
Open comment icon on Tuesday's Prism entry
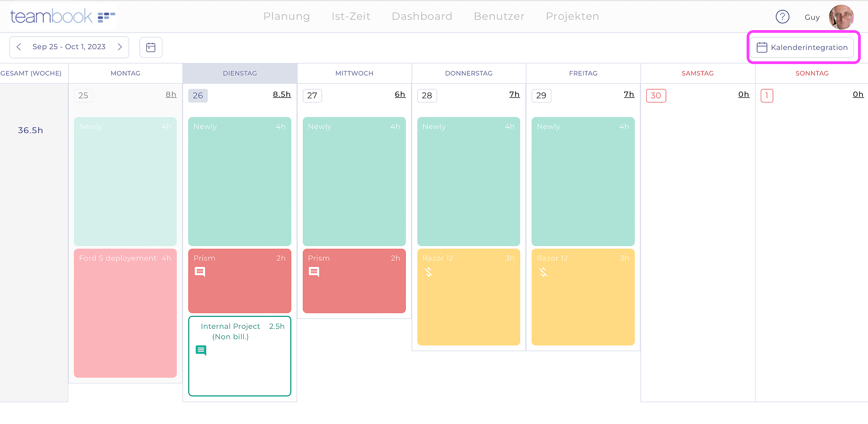click(x=200, y=272)
